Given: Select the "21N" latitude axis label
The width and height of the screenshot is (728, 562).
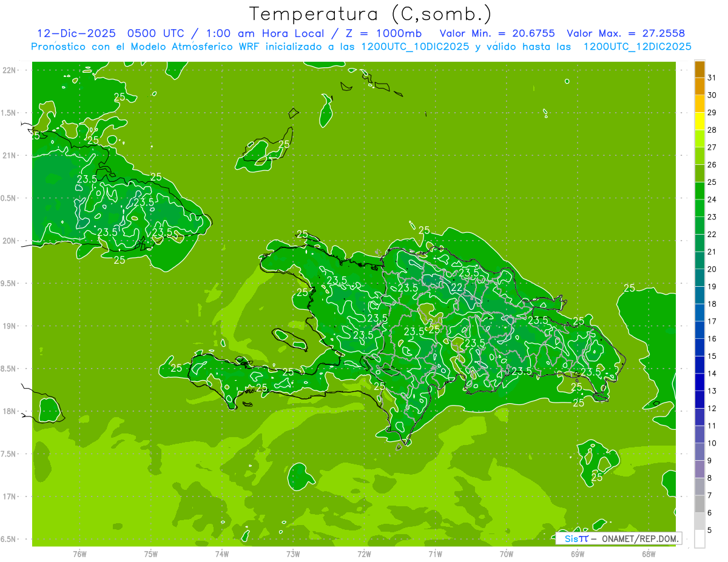Looking at the screenshot, I should coord(10,155).
